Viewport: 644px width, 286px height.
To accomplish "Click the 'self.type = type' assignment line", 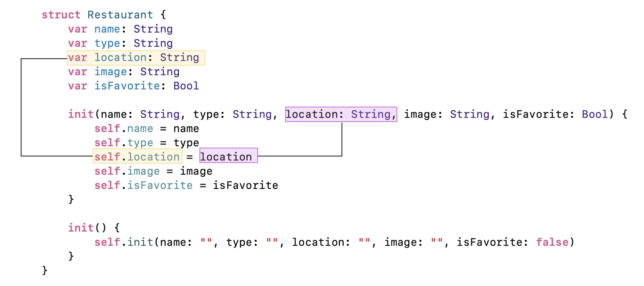I will (147, 143).
